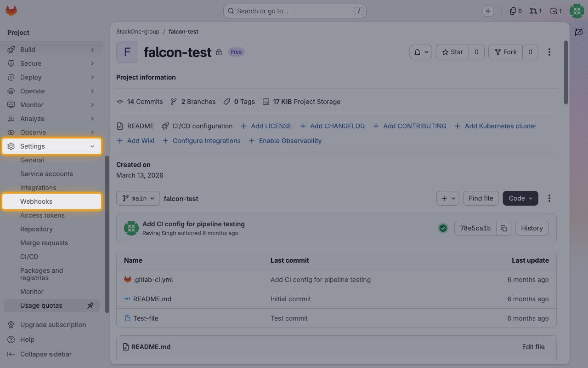Click the falcon-test project avatar F
Screen dimensions: 588x368
point(127,52)
